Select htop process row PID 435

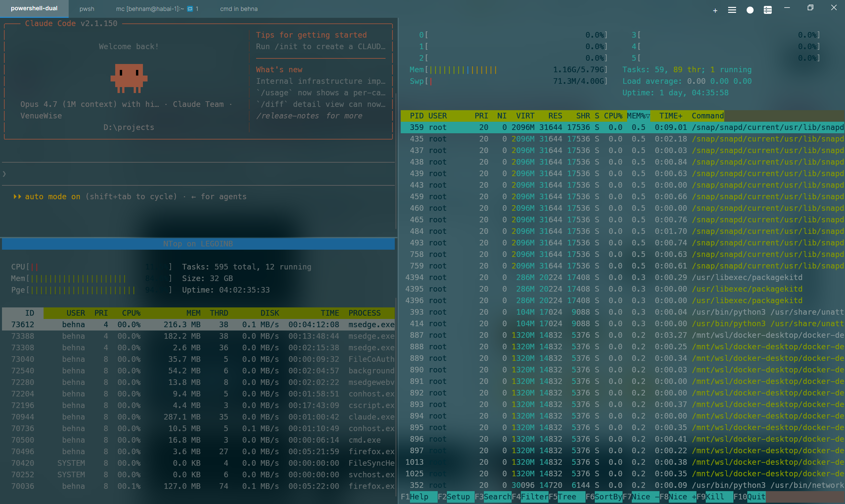[x=623, y=139]
